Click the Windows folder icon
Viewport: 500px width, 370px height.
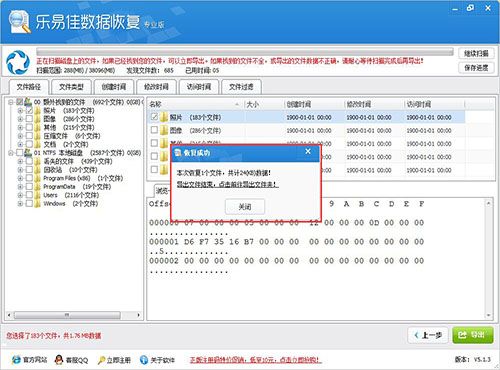pyautogui.click(x=38, y=204)
